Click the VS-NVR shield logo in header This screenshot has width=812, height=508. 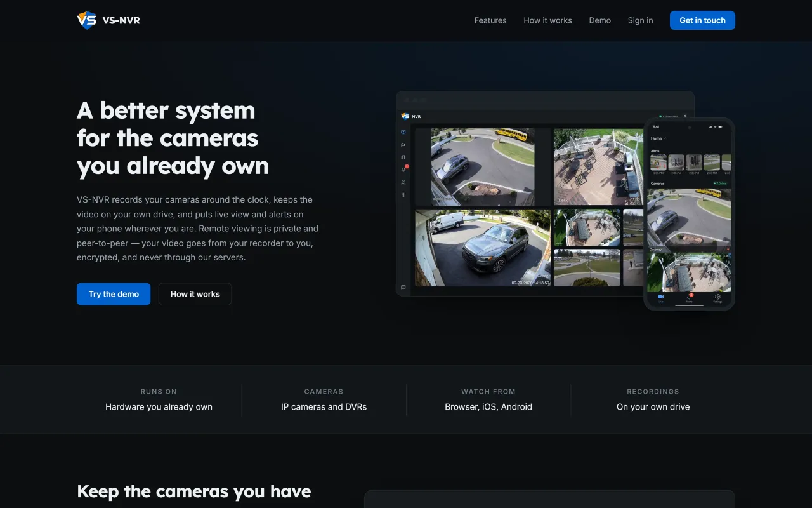pyautogui.click(x=87, y=20)
